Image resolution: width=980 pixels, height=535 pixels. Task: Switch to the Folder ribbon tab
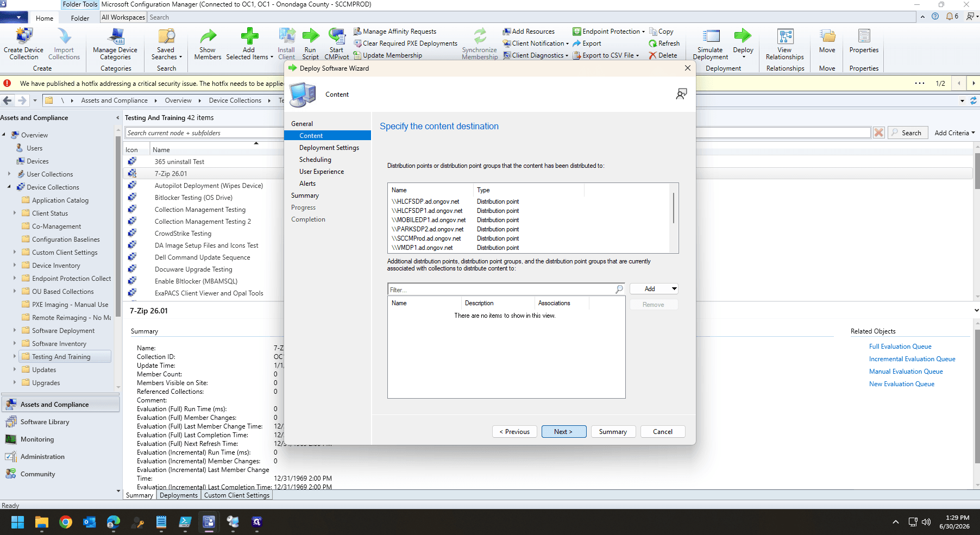80,18
